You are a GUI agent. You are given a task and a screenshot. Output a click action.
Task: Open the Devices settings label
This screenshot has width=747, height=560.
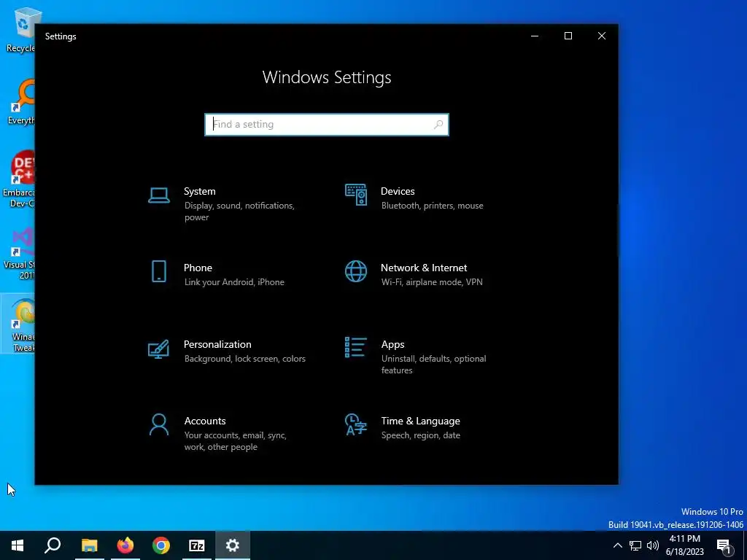[x=398, y=192]
